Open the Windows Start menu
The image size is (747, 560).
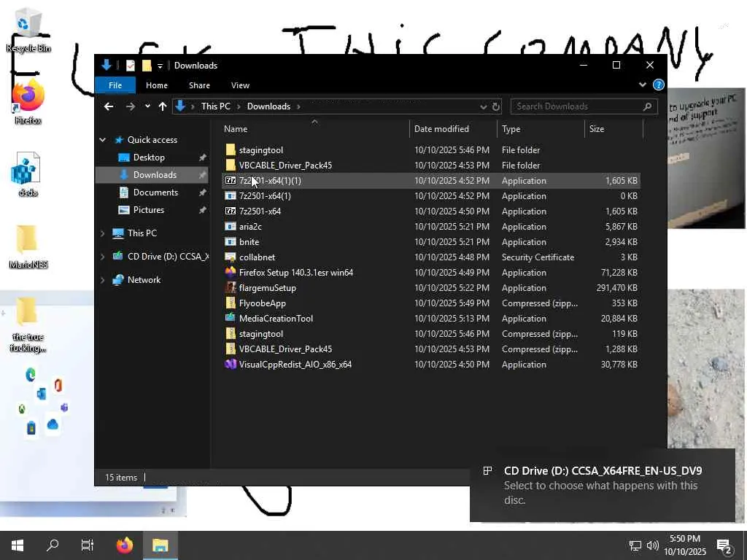click(x=18, y=545)
